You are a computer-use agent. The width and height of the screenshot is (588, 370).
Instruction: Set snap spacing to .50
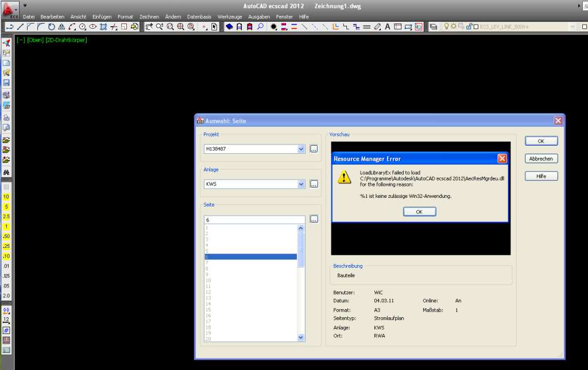pos(6,236)
